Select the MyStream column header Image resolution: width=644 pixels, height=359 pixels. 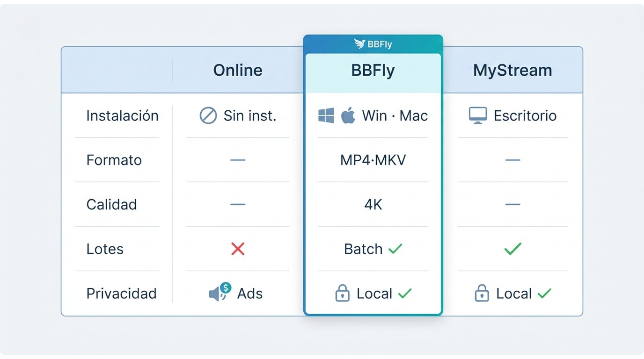[512, 71]
